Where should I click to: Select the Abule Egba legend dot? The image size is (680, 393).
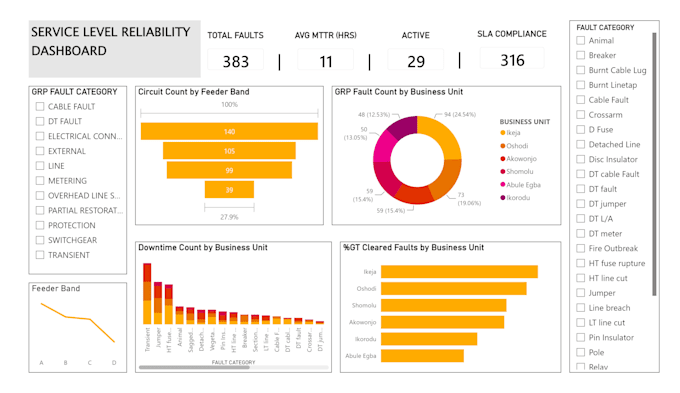503,185
